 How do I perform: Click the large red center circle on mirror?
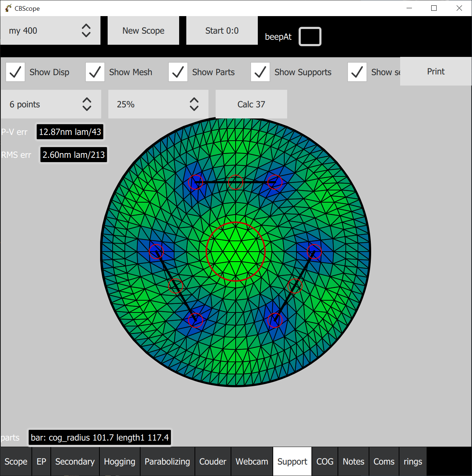coord(236,252)
